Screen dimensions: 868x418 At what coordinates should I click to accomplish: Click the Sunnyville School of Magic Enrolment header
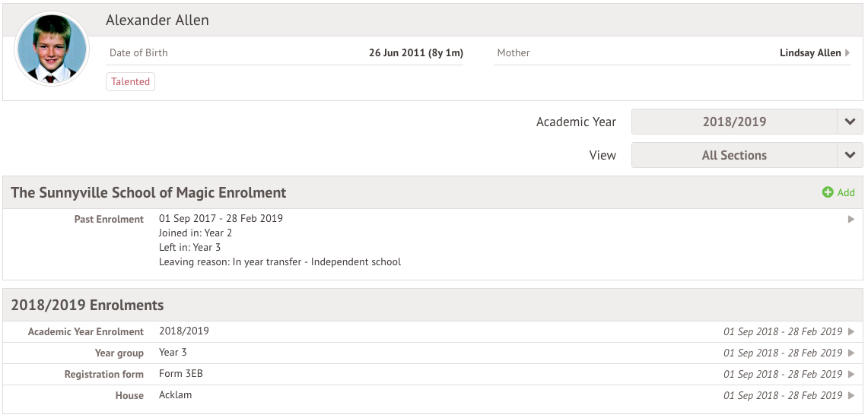coord(148,193)
